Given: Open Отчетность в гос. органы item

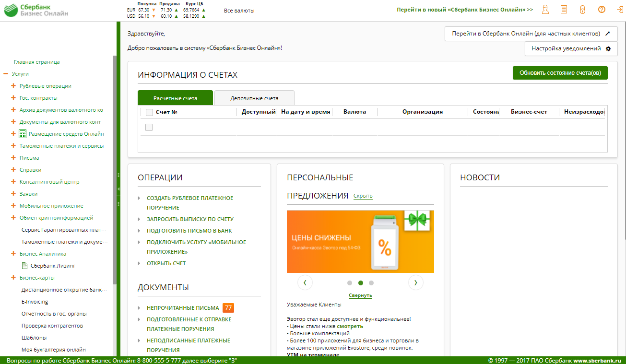Looking at the screenshot, I should click(x=54, y=314).
